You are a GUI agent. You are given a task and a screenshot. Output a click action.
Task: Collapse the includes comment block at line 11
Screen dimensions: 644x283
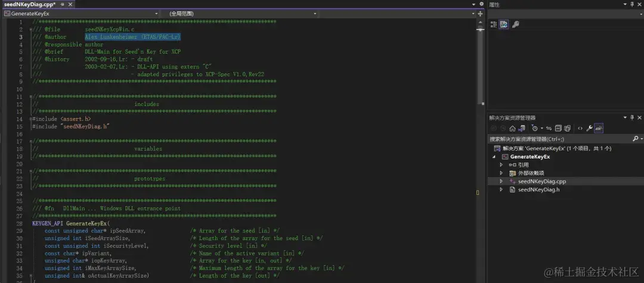(31, 97)
